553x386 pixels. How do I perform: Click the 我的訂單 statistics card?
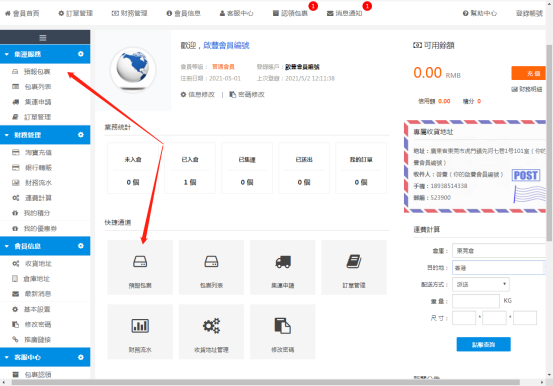point(361,168)
